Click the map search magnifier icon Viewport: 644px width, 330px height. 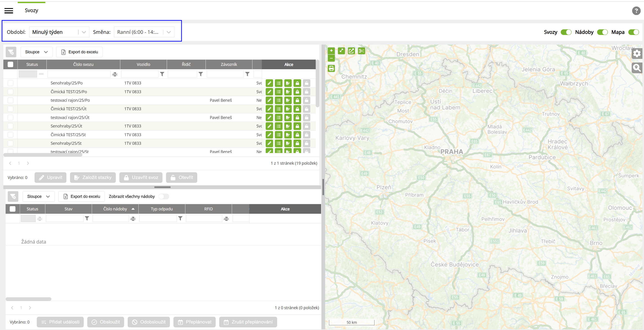tap(637, 68)
